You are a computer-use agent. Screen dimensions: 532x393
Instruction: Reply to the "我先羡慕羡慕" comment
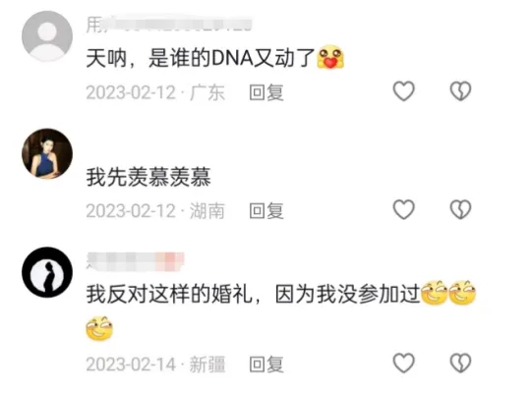[x=266, y=211]
